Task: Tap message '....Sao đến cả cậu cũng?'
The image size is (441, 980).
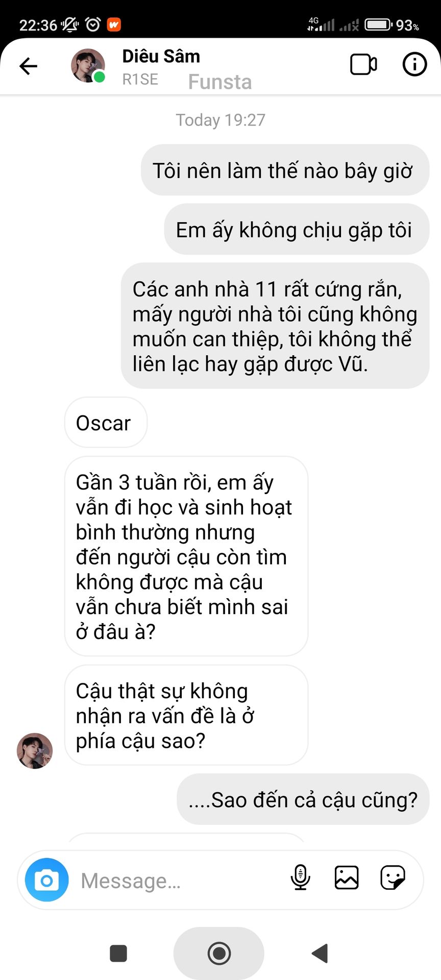Action: click(303, 799)
